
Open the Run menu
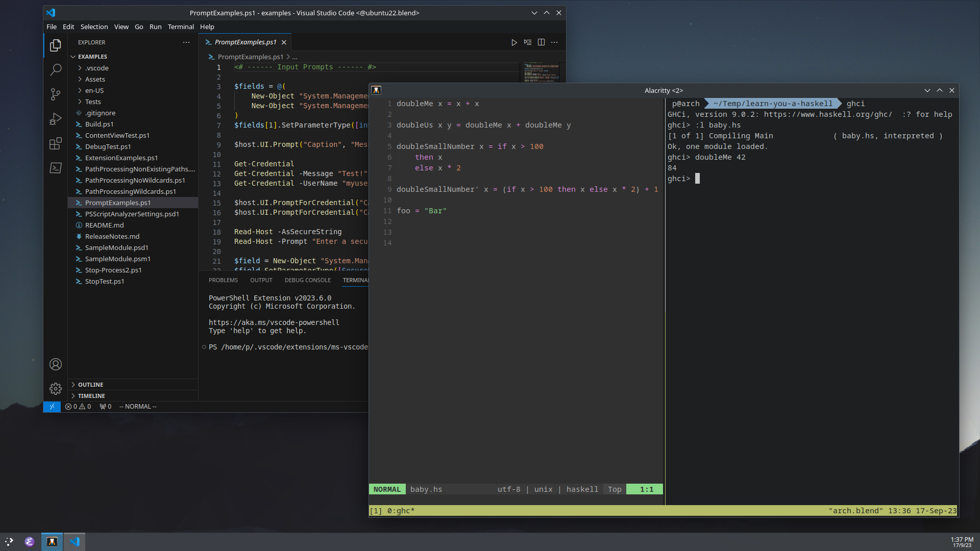click(156, 27)
